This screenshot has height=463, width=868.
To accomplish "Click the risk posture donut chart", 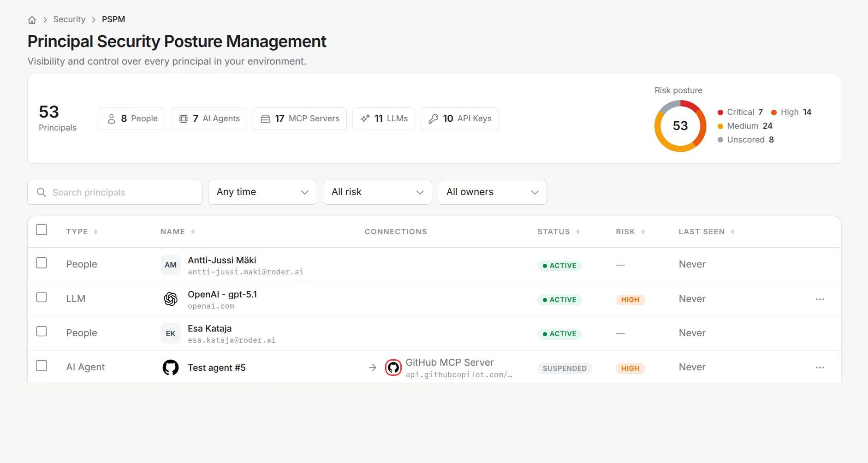I will click(x=680, y=126).
